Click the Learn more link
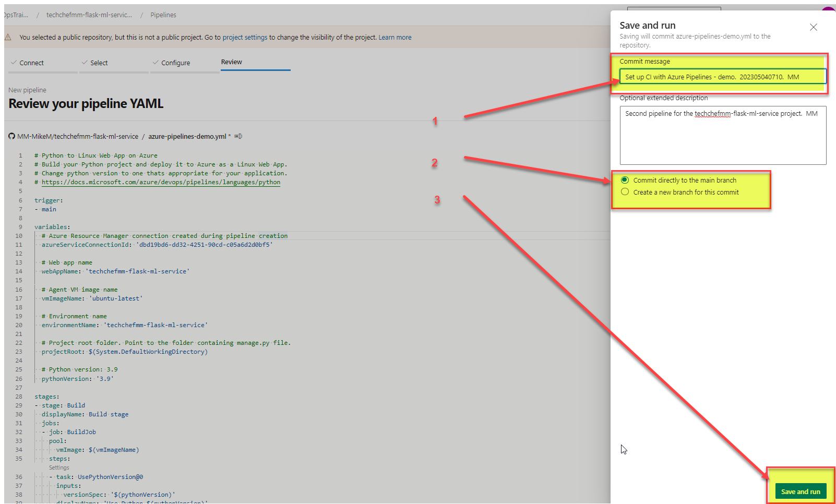 395,37
